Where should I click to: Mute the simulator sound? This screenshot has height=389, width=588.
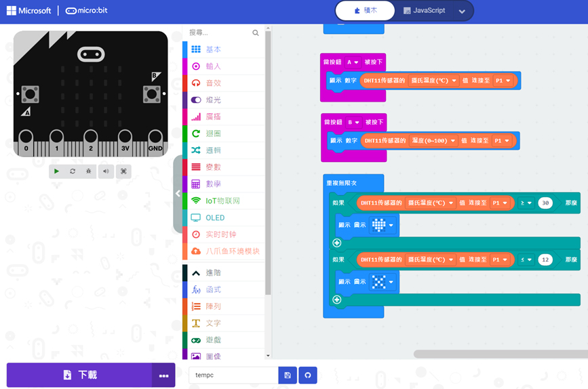tap(106, 171)
